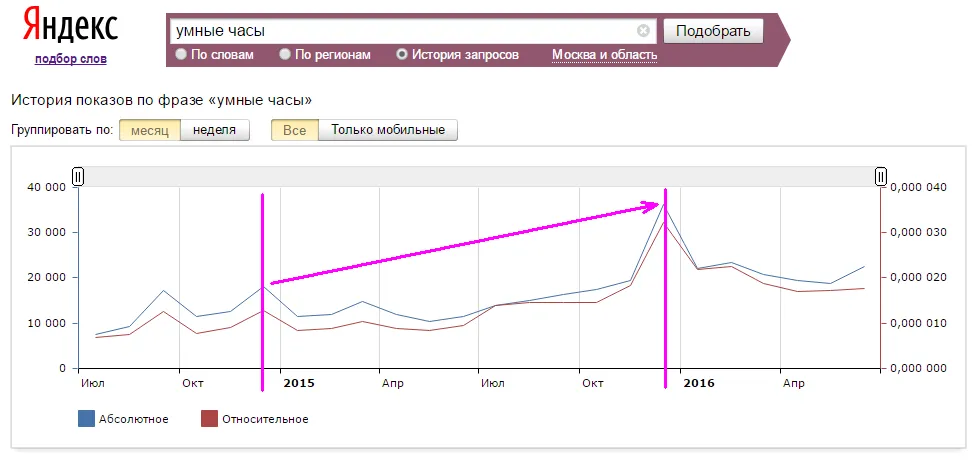Image resolution: width=979 pixels, height=464 pixels.
Task: Click the red 'Относительное' legend swatch
Action: (x=209, y=419)
